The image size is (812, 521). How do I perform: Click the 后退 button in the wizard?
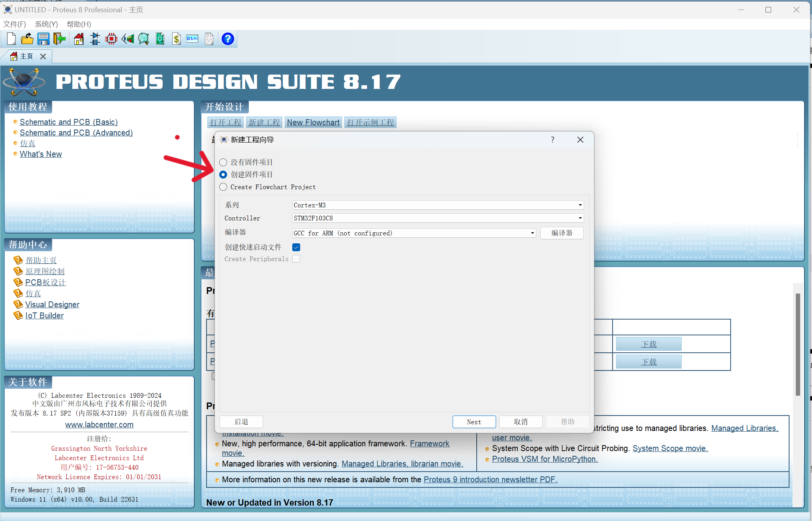tap(241, 422)
